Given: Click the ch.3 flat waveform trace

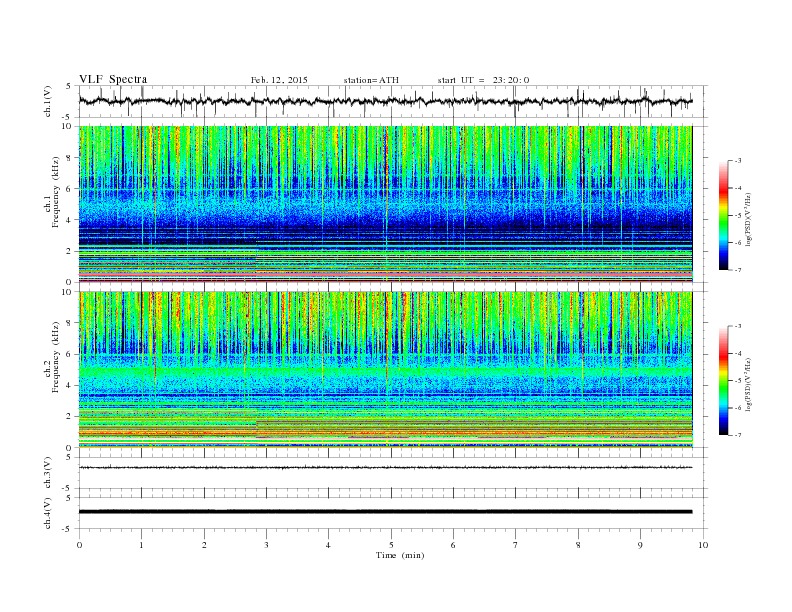Looking at the screenshot, I should click(x=385, y=468).
